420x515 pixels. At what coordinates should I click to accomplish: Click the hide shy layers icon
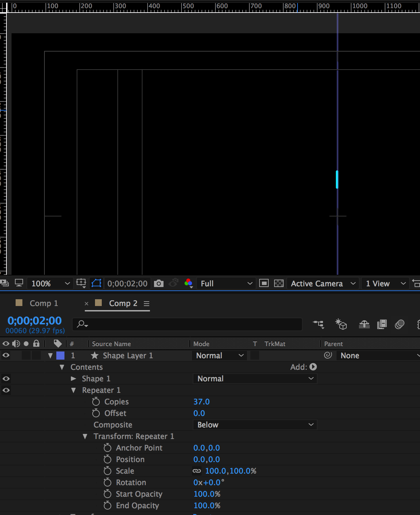click(364, 325)
